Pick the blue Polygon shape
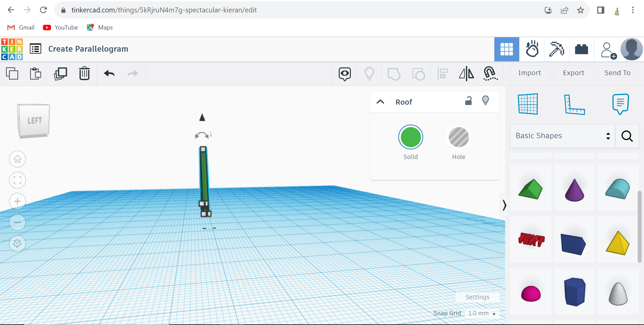 tap(574, 291)
